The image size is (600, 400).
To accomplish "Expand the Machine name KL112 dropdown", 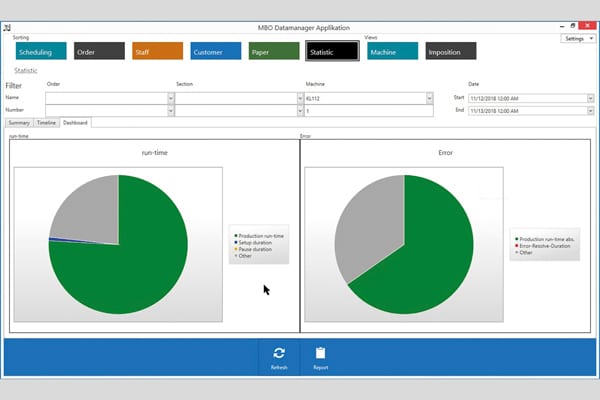I will (x=429, y=98).
